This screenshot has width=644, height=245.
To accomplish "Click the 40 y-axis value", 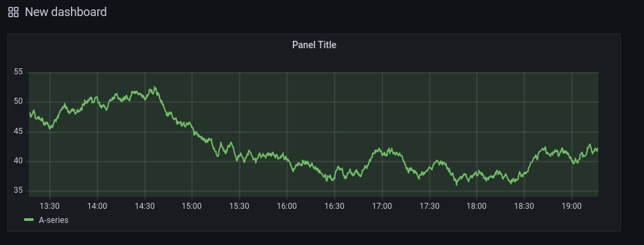I will (18, 161).
